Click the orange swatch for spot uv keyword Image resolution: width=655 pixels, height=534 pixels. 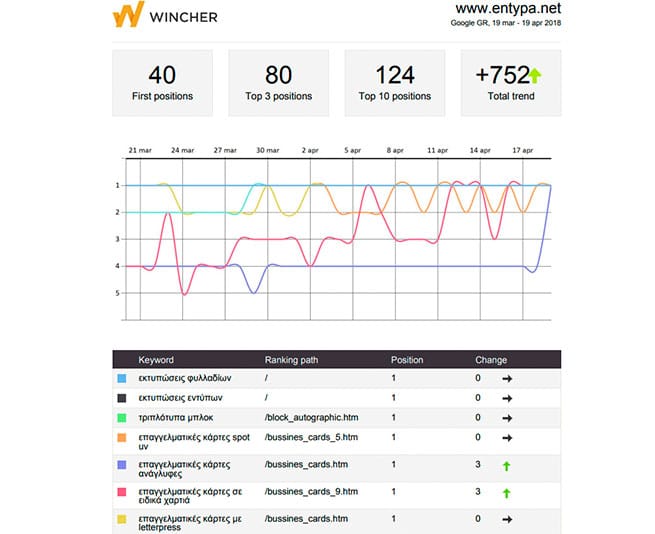[x=121, y=437]
